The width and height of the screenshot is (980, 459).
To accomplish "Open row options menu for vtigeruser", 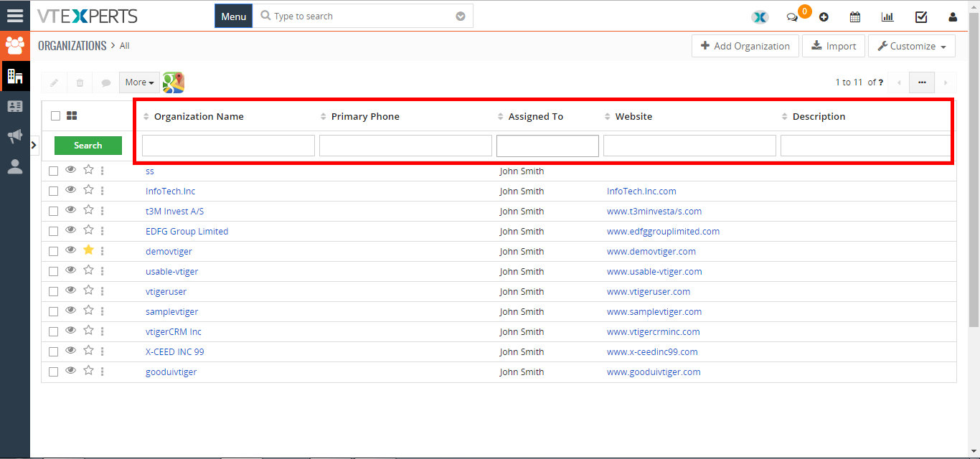I will [x=103, y=291].
